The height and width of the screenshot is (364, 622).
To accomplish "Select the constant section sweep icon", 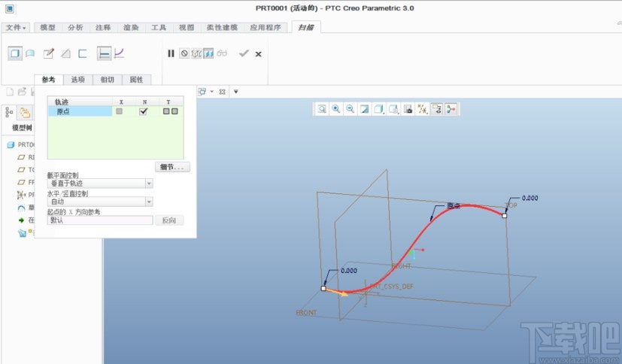I will (104, 53).
